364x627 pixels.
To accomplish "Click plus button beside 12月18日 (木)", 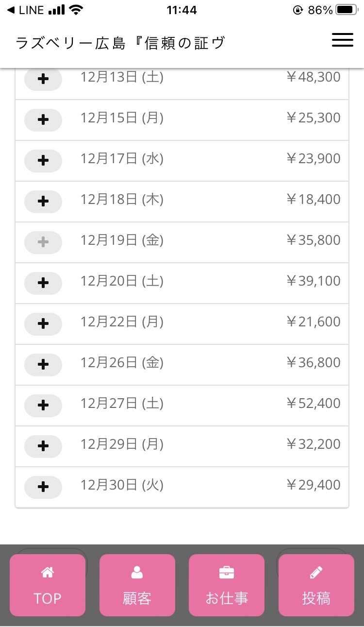I will (x=43, y=202).
